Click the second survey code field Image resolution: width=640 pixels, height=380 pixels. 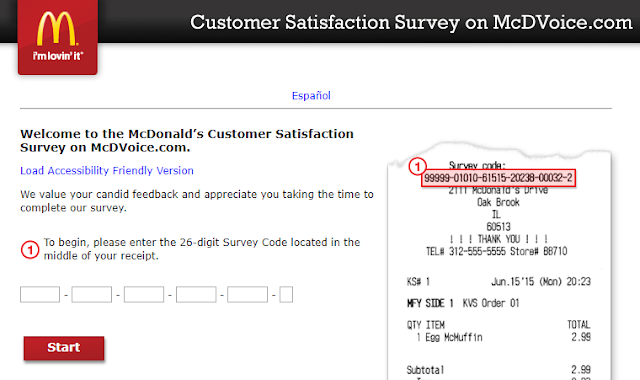92,294
